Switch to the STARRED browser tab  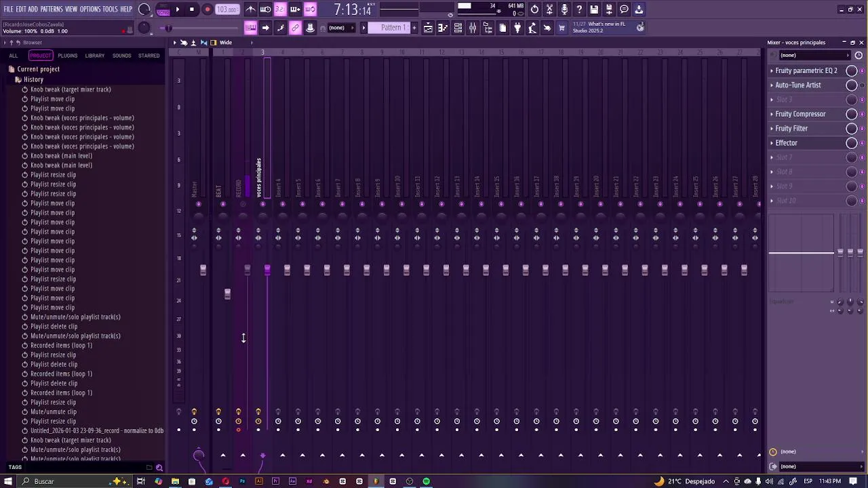(149, 56)
